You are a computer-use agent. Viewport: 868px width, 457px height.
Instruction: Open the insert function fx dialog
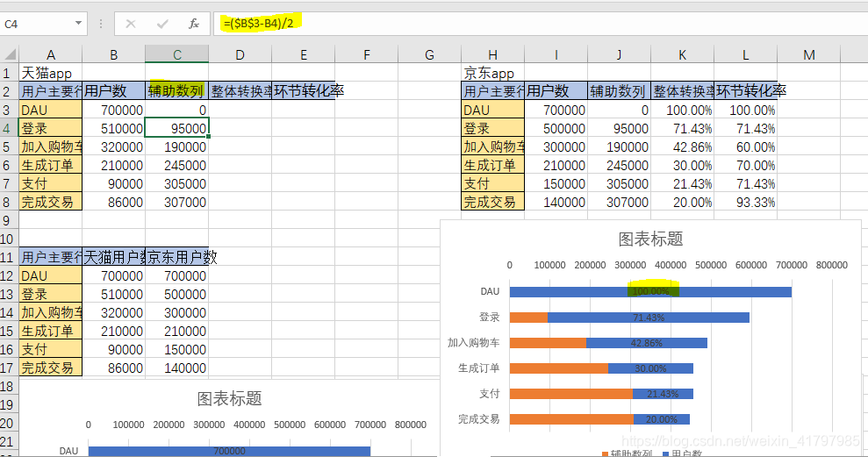(x=194, y=24)
